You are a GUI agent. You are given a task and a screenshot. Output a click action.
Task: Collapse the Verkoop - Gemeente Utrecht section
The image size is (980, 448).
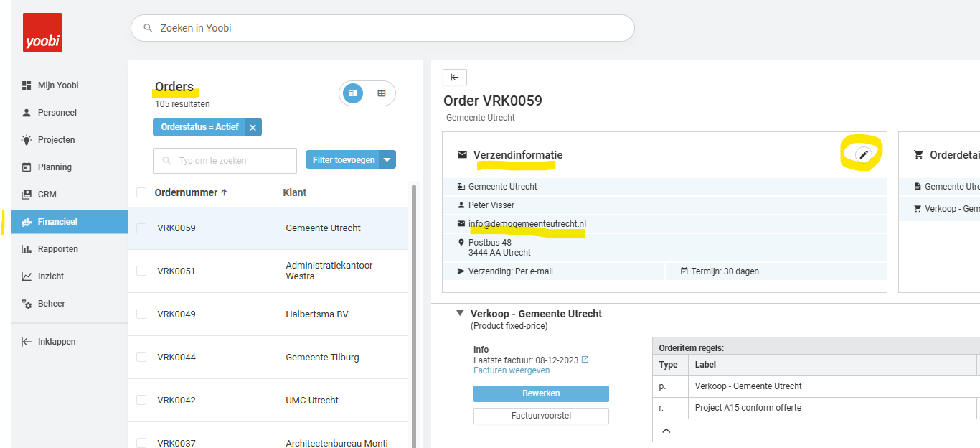tap(460, 313)
